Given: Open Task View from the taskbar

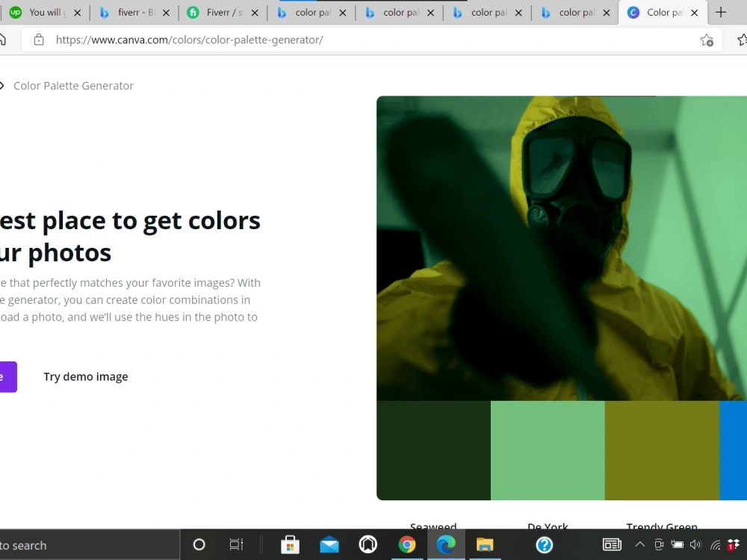Looking at the screenshot, I should point(237,545).
